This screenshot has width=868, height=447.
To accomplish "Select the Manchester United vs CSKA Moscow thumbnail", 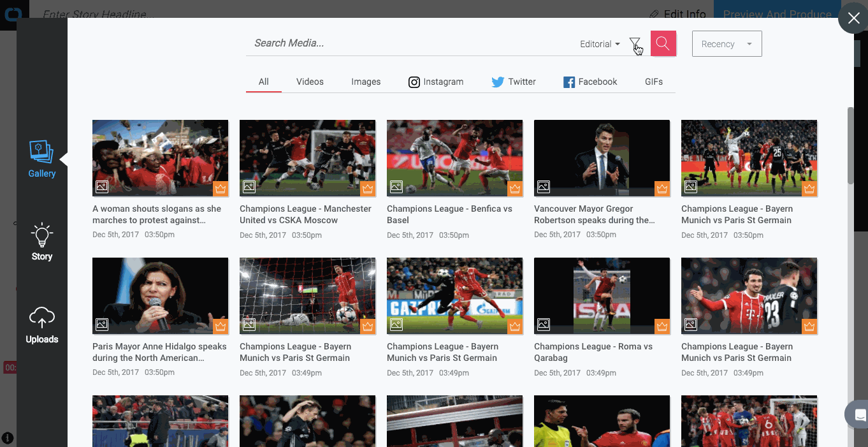I will pyautogui.click(x=307, y=158).
